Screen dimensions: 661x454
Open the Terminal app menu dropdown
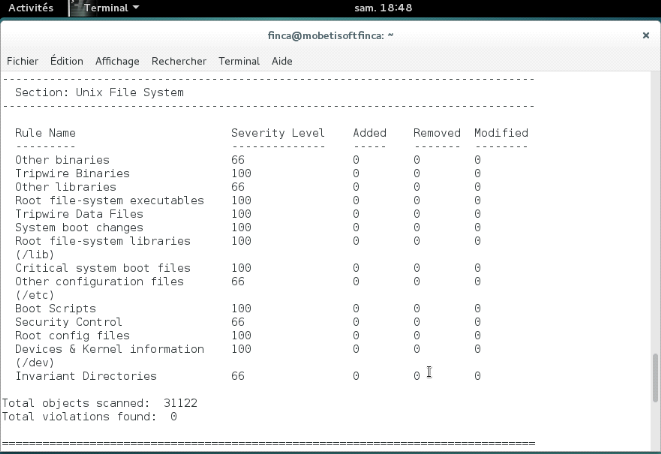click(x=111, y=8)
